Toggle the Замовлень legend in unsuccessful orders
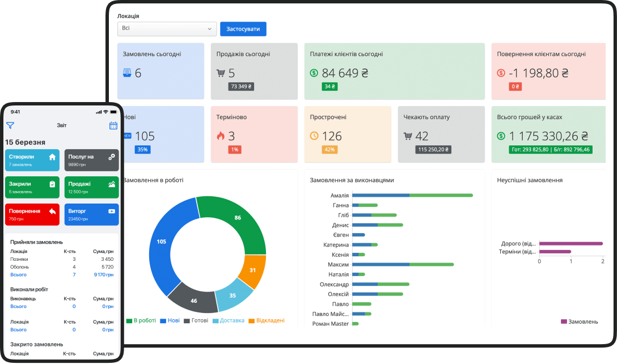This screenshot has width=617, height=364. [579, 322]
